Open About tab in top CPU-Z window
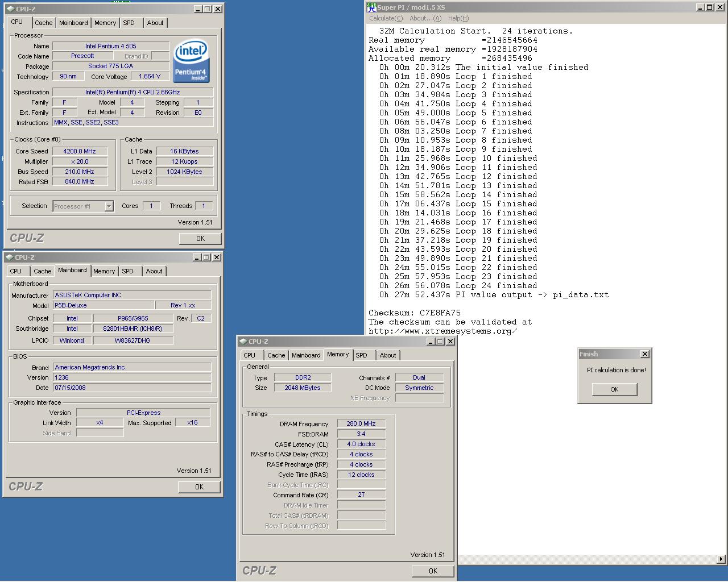Screen dimensions: 728x582 pyautogui.click(x=155, y=23)
